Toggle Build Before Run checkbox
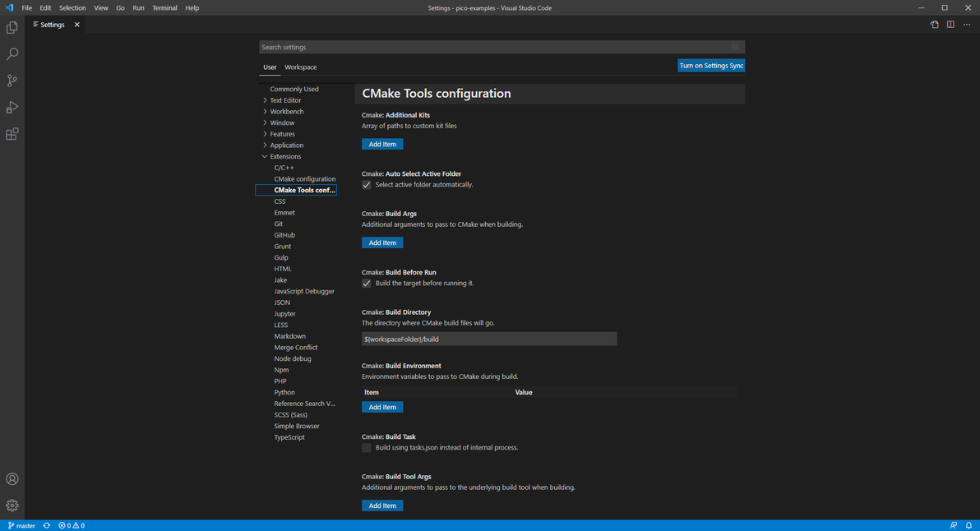 tap(366, 284)
